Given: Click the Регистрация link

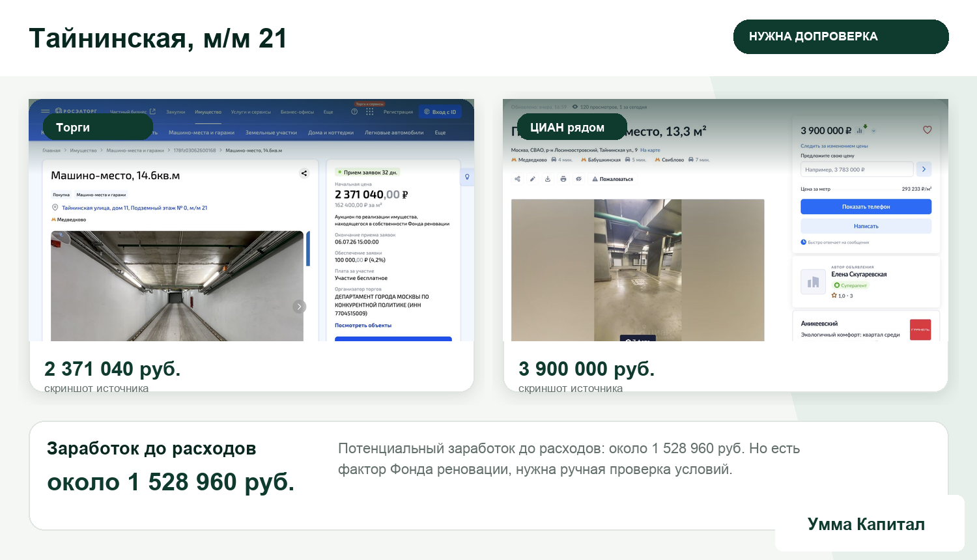Looking at the screenshot, I should tap(398, 112).
